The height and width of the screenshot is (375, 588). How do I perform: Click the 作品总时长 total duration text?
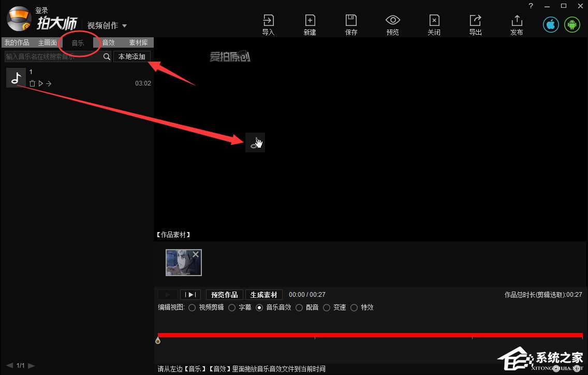(x=543, y=295)
